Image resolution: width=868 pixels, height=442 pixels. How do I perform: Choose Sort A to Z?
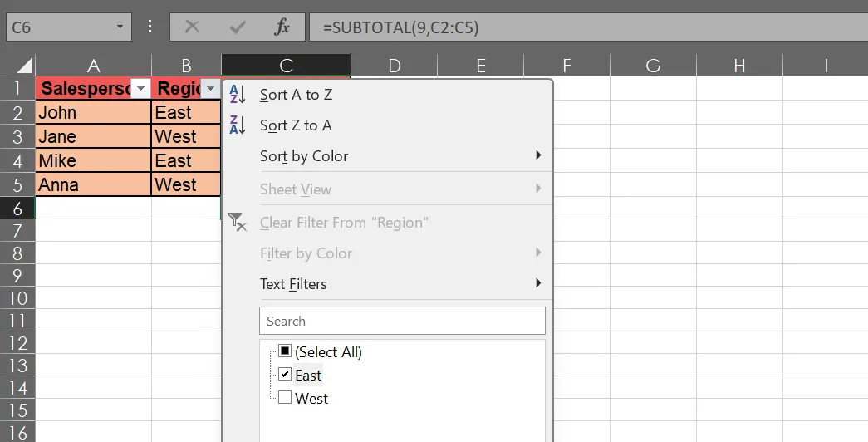click(x=388, y=95)
